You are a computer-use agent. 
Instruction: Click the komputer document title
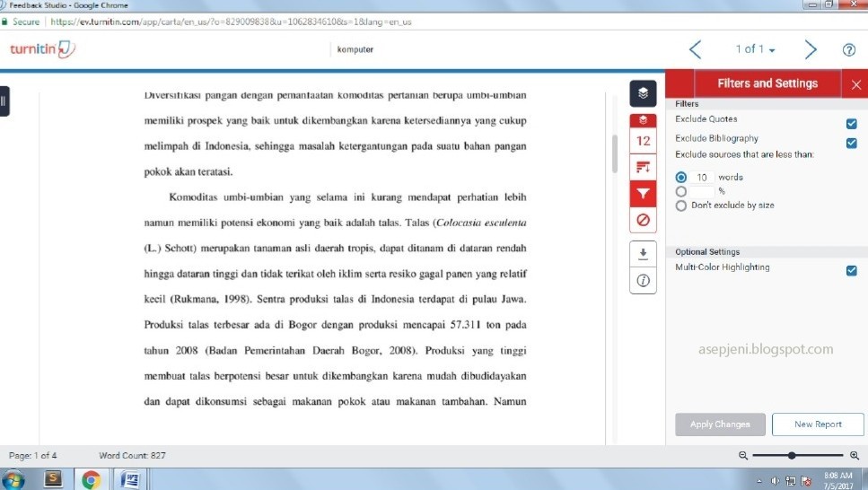(x=355, y=49)
